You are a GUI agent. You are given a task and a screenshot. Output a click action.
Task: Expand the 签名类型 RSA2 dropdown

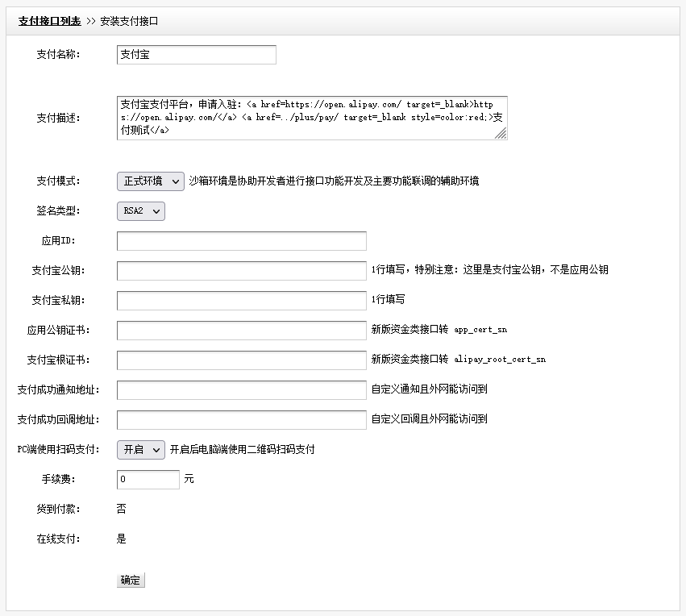point(140,211)
